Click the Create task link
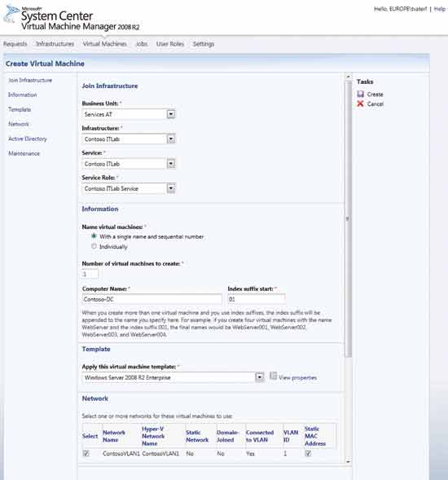Screen dimensions: 448x480 [x=376, y=95]
